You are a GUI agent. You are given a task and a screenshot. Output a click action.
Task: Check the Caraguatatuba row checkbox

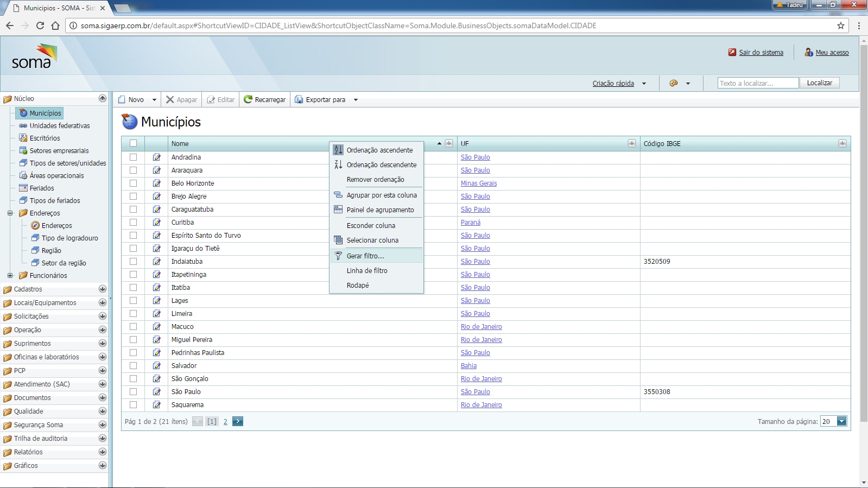click(133, 209)
